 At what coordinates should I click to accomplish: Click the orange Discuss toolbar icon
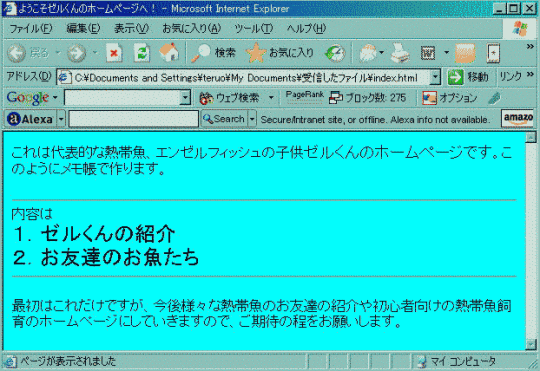(x=465, y=53)
